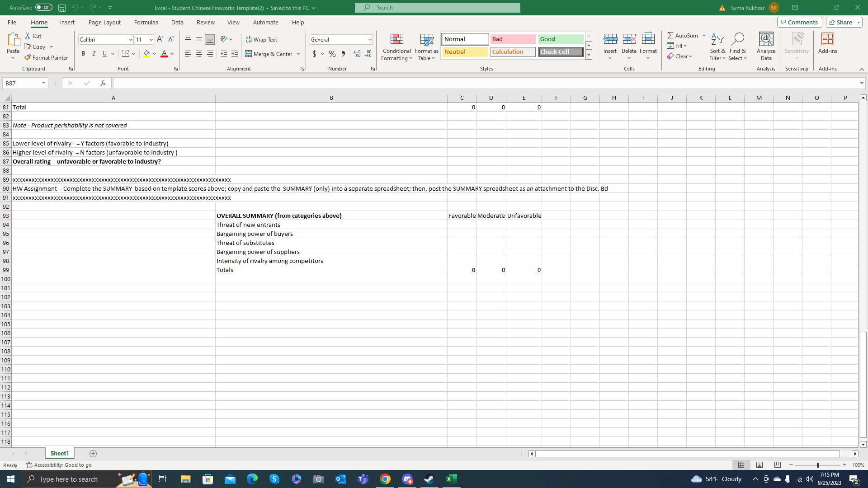Click in the Search box
Image resolution: width=868 pixels, height=488 pixels.
pos(437,8)
